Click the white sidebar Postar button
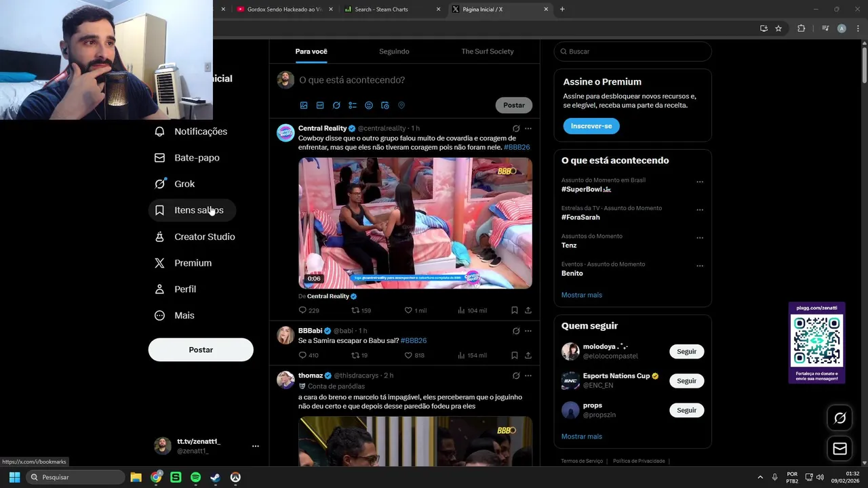This screenshot has width=868, height=488. tap(201, 350)
